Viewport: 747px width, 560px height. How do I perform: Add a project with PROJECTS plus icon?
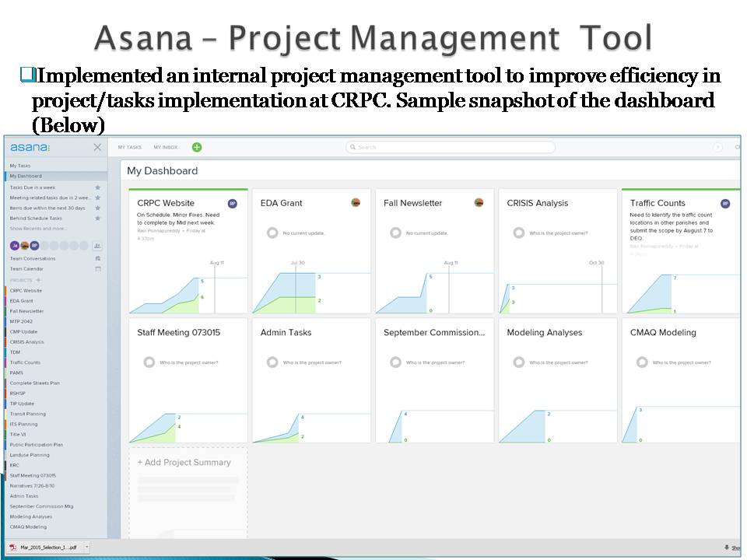[x=39, y=280]
